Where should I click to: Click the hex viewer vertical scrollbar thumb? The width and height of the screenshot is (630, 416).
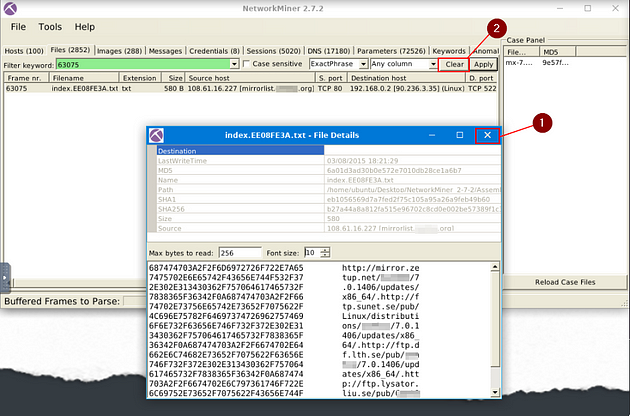495,320
